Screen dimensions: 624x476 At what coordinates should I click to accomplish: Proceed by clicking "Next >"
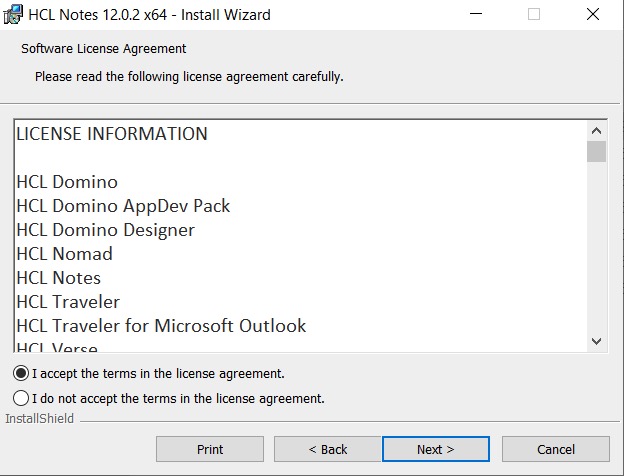pyautogui.click(x=435, y=449)
